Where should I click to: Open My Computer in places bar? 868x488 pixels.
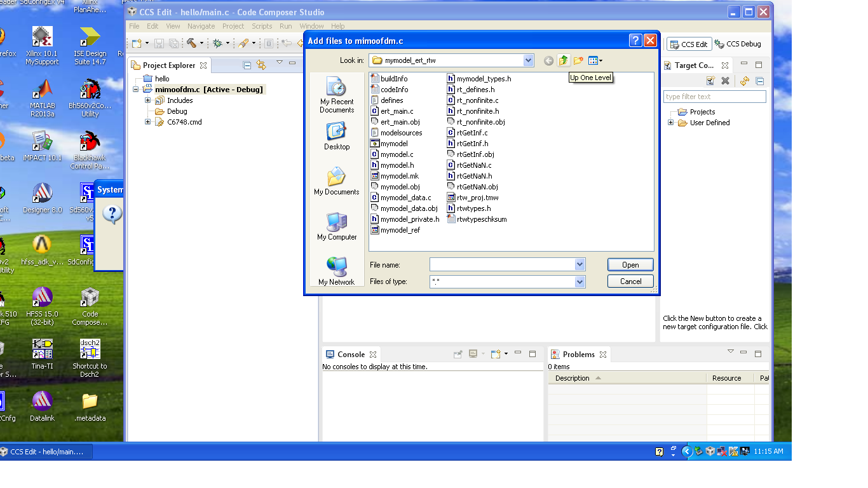337,226
